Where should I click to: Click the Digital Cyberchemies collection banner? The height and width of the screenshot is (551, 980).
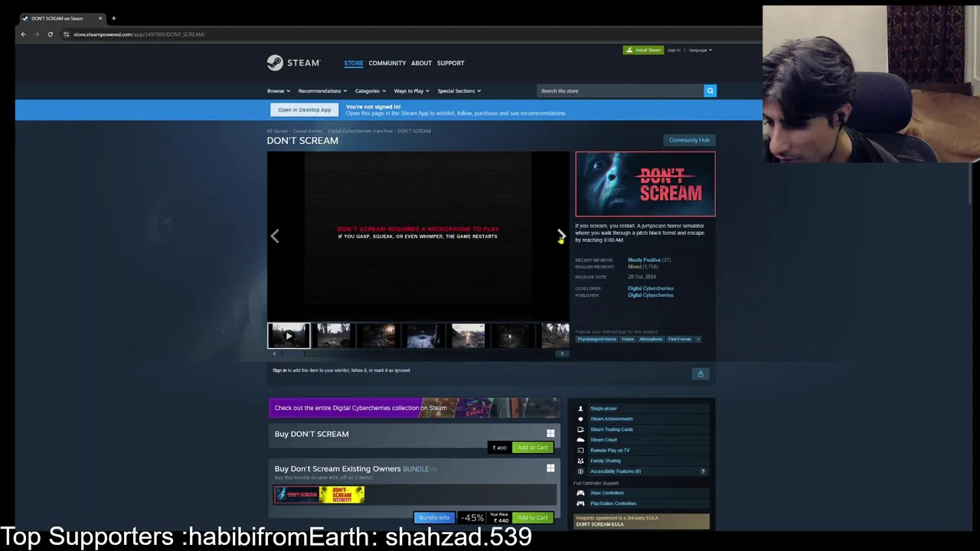coord(414,408)
